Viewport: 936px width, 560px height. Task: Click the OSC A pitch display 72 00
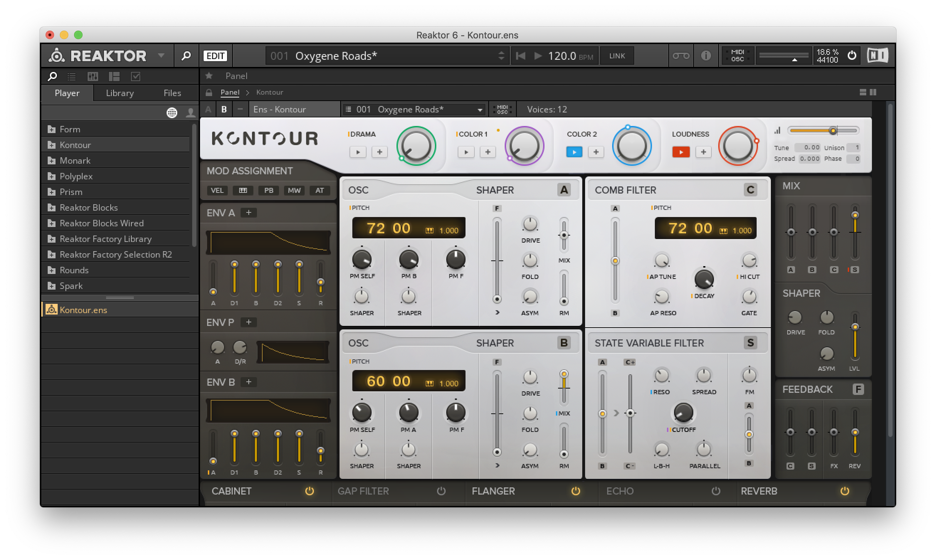coord(409,228)
